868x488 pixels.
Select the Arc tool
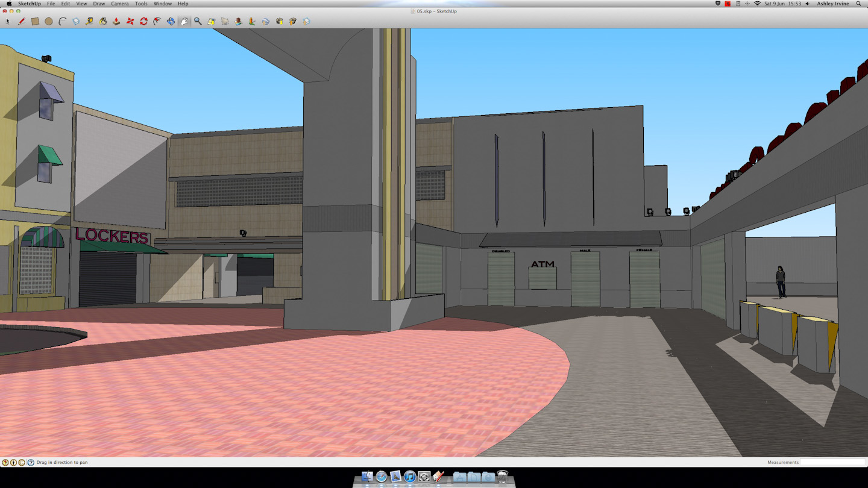click(62, 22)
